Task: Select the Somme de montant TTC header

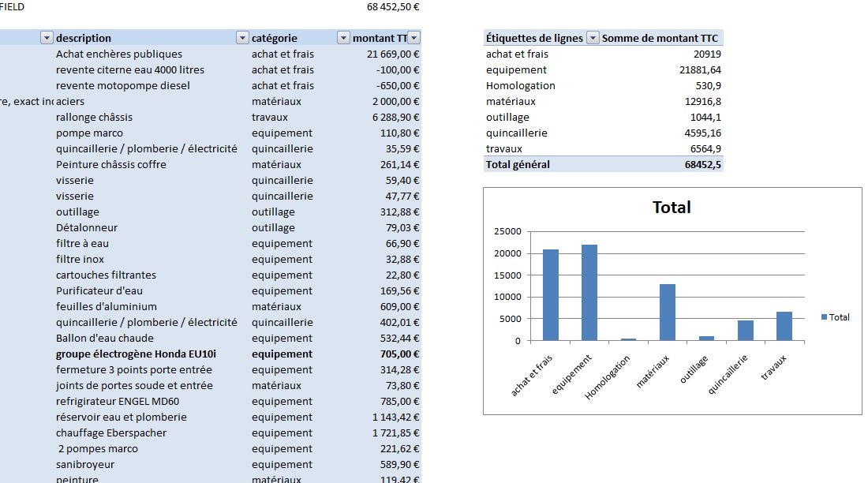Action: [660, 38]
